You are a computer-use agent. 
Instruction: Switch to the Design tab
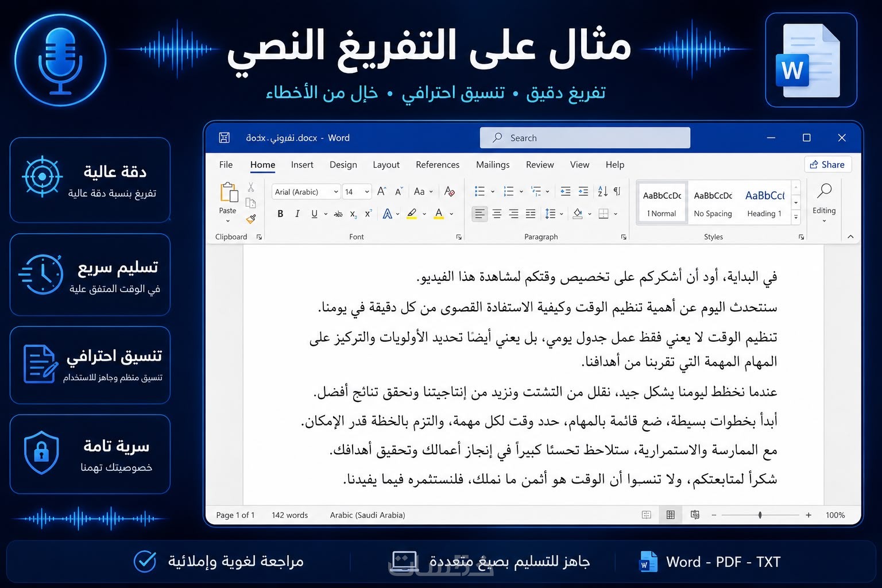[x=343, y=165]
